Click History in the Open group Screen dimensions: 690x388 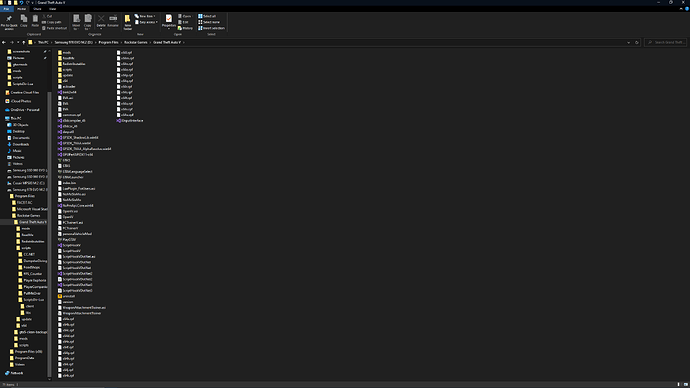[185, 28]
